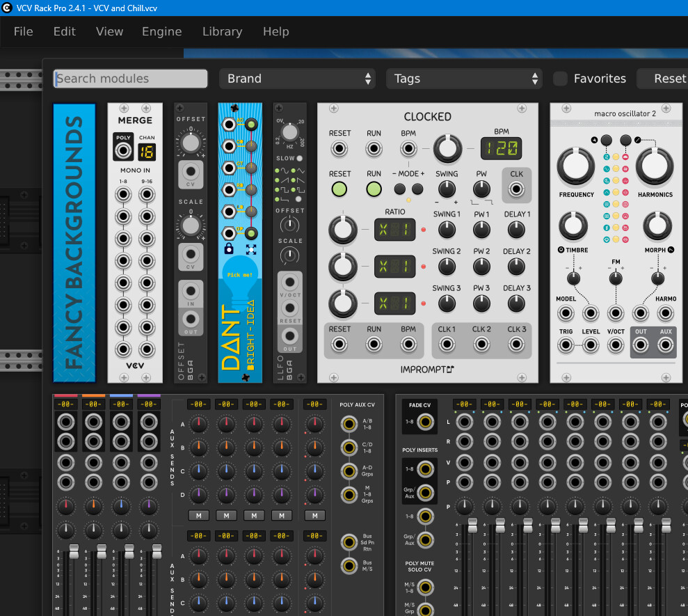Click the IN jack on Offset BGA
This screenshot has height=616, width=688.
point(191,291)
